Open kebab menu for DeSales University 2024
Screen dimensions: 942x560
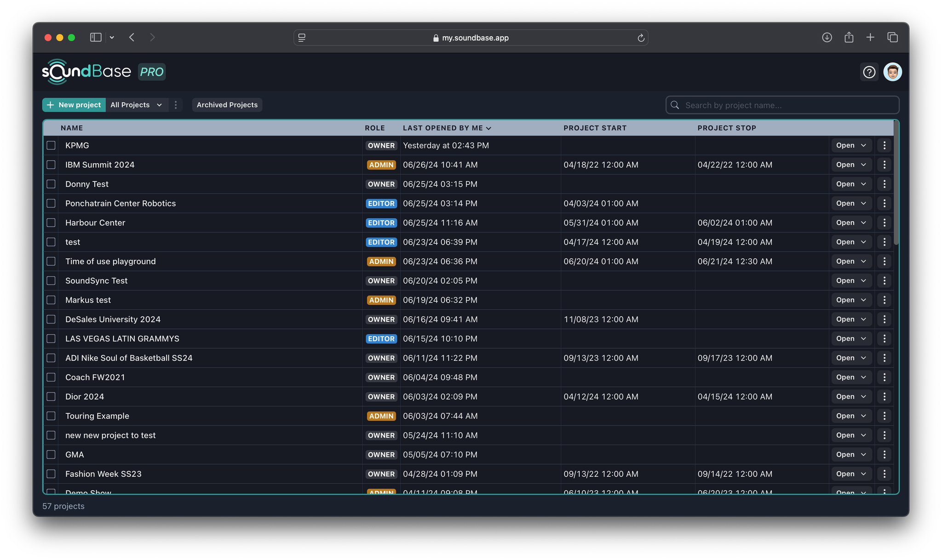click(x=884, y=319)
